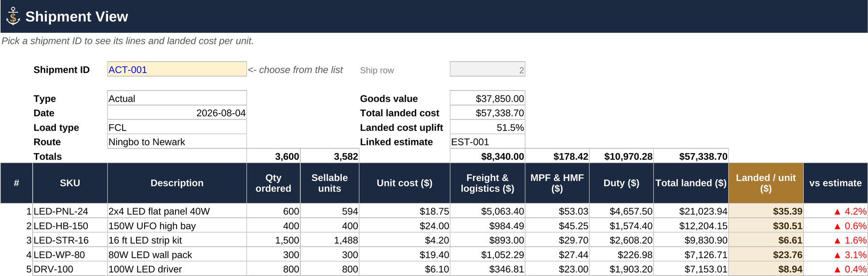Screen dimensions: 868x276
Task: Select freight cell $346.81
Action: tap(488, 269)
